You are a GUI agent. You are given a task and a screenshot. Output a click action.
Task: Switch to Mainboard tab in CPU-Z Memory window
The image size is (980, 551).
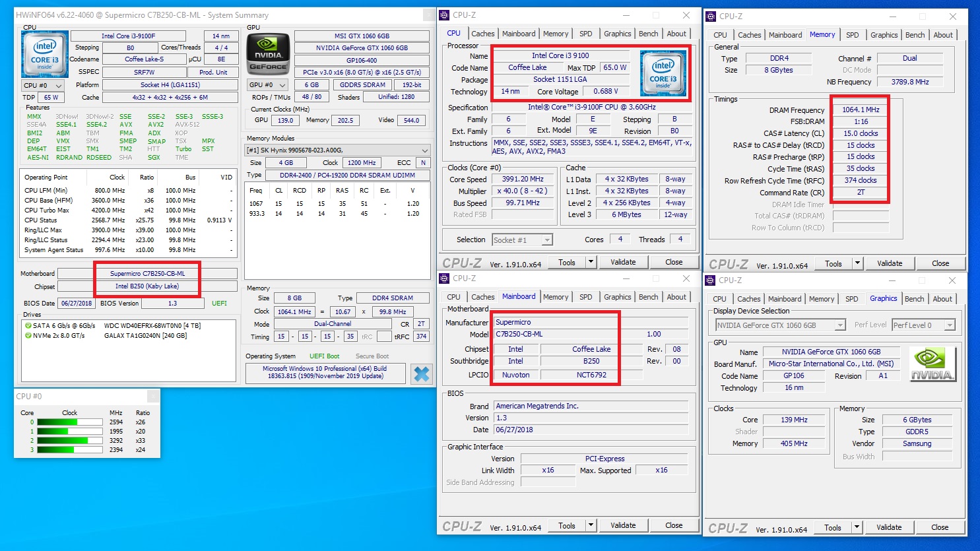click(x=785, y=35)
